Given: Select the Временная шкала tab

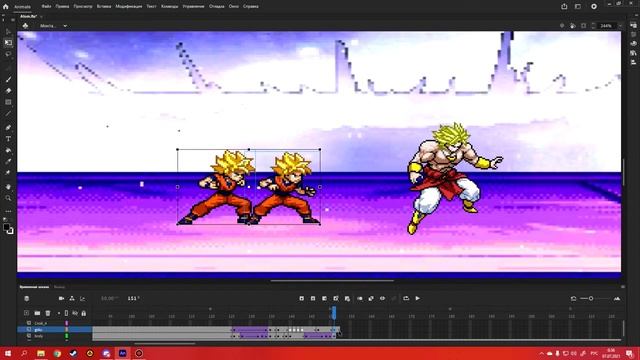Looking at the screenshot, I should [34, 287].
